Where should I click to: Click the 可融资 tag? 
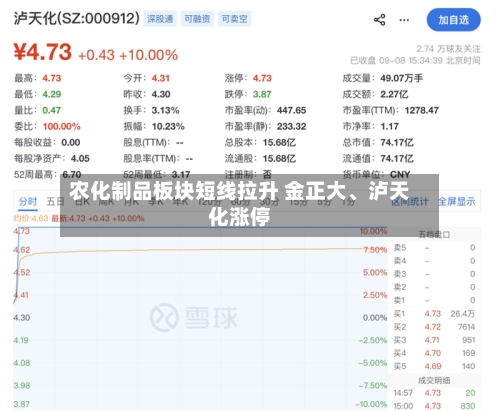(197, 19)
